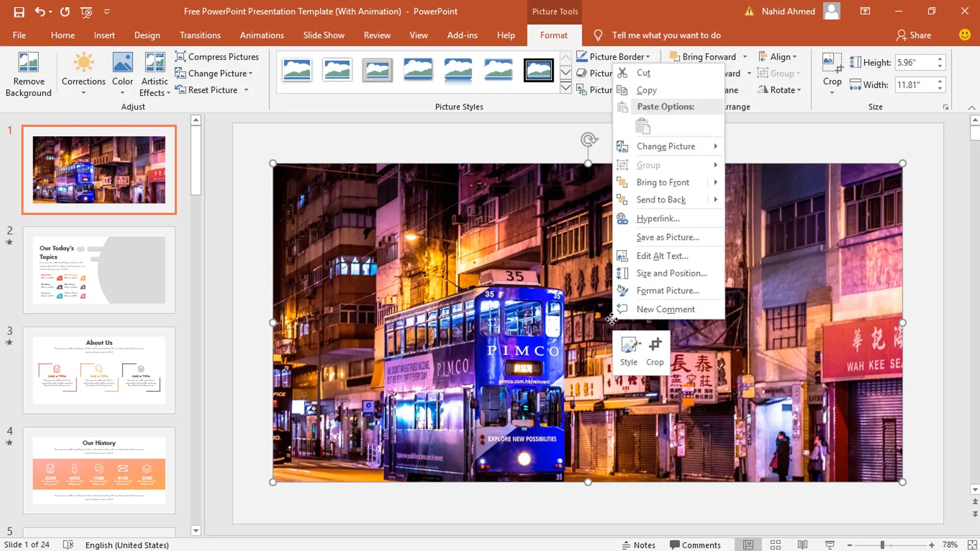The width and height of the screenshot is (980, 551).
Task: Open the File menu
Action: pyautogui.click(x=19, y=35)
